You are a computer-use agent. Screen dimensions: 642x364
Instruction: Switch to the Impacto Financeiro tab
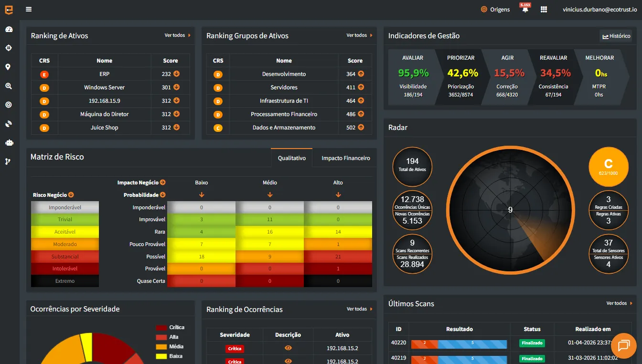345,158
